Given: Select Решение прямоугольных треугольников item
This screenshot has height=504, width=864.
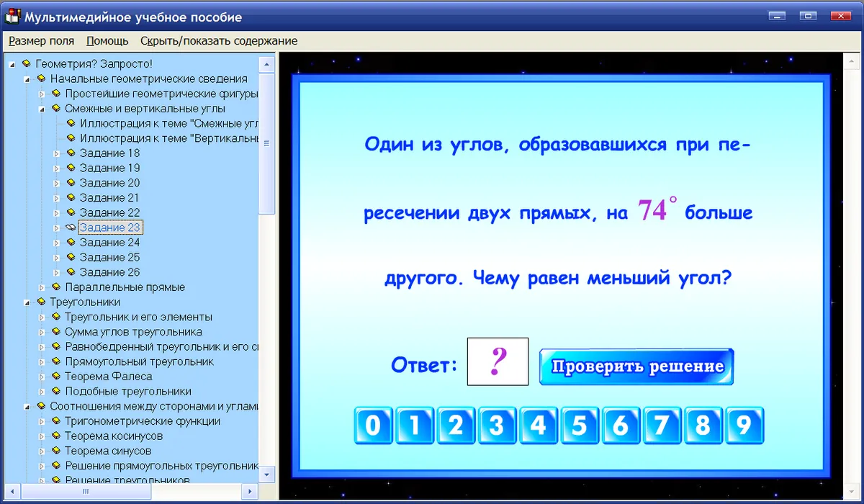Looking at the screenshot, I should 161,466.
